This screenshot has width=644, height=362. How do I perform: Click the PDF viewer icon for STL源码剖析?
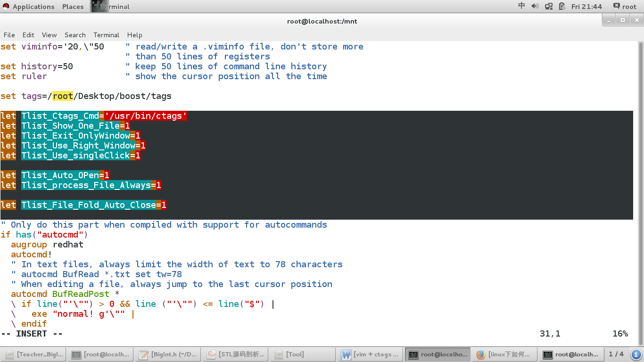(211, 354)
